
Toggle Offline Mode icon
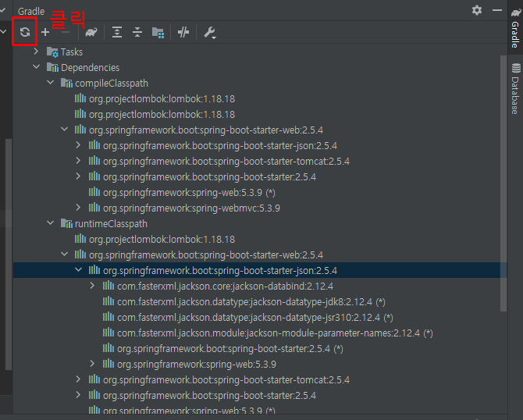(183, 32)
